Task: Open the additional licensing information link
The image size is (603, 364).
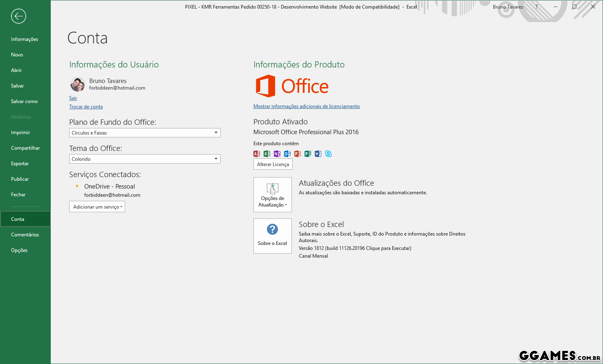Action: pyautogui.click(x=306, y=106)
